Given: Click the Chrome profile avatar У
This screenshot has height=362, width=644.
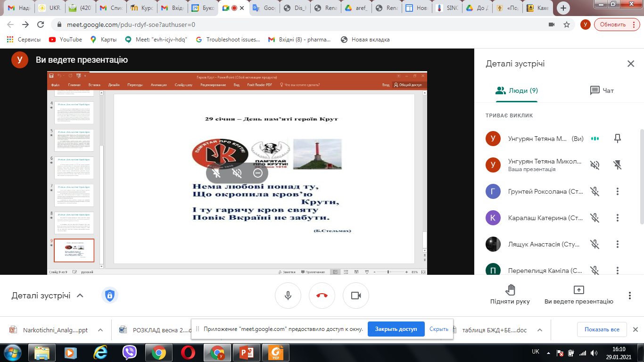Looking at the screenshot, I should (x=585, y=25).
